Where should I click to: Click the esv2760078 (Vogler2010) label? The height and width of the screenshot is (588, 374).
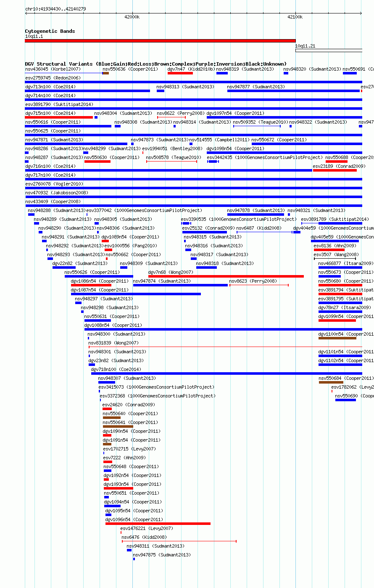[x=54, y=184]
